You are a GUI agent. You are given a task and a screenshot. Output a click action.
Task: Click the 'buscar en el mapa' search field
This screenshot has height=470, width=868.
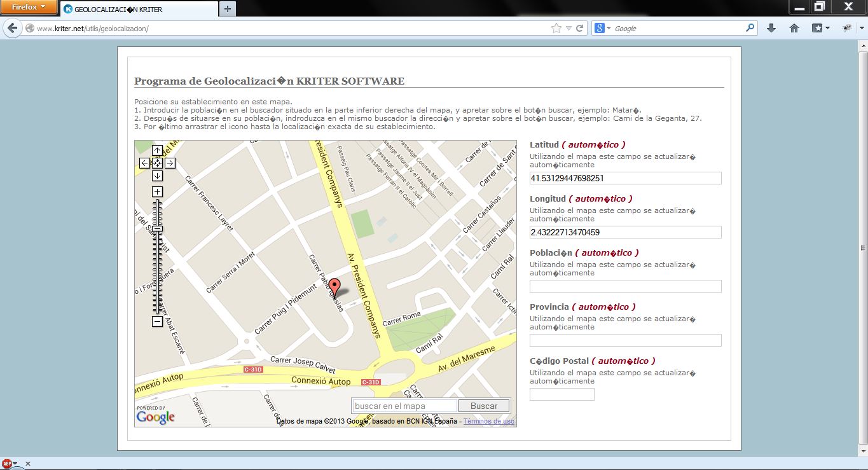coord(404,406)
